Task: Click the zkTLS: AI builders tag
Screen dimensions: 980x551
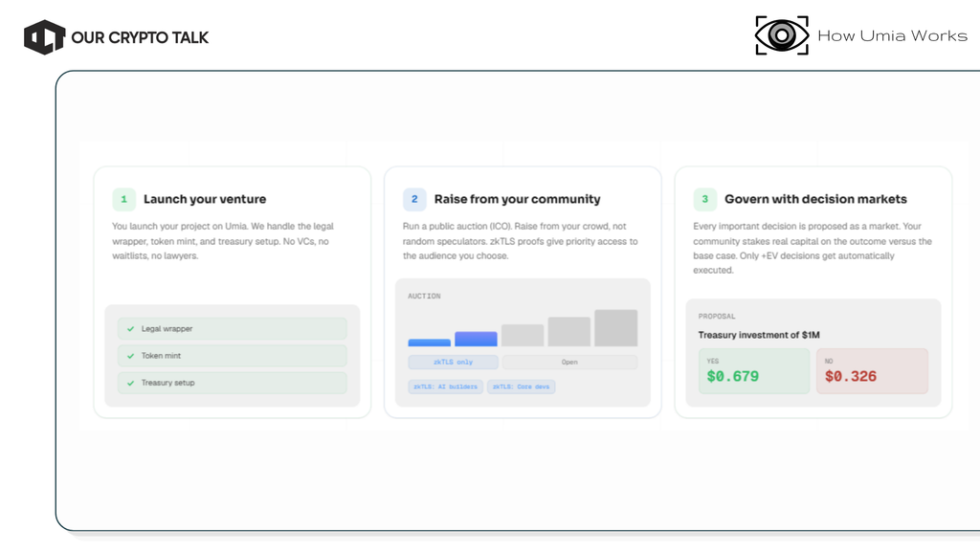Action: pyautogui.click(x=446, y=386)
